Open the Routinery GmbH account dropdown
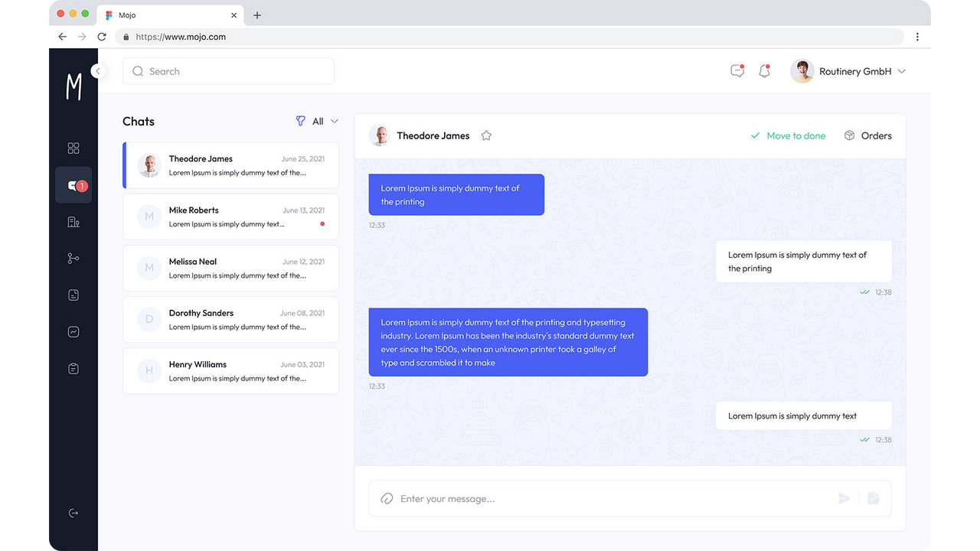 click(x=850, y=70)
